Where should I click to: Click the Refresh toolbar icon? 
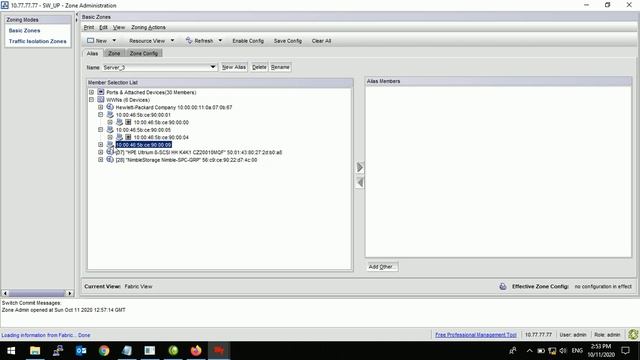pos(189,40)
